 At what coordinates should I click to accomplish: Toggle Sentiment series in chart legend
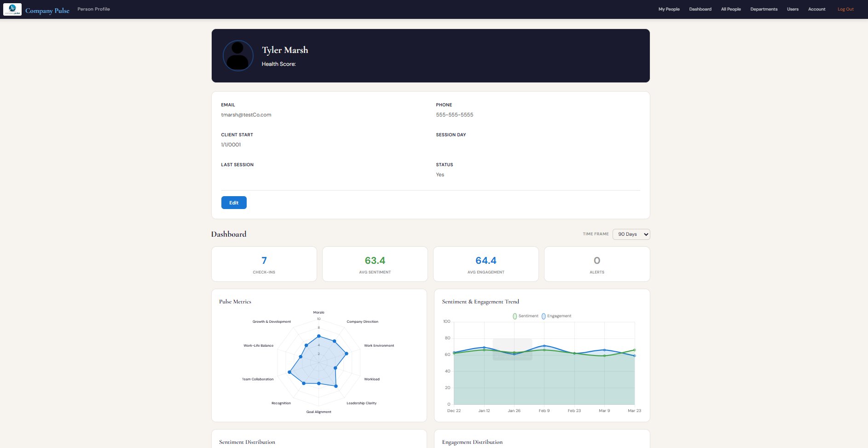(x=525, y=316)
